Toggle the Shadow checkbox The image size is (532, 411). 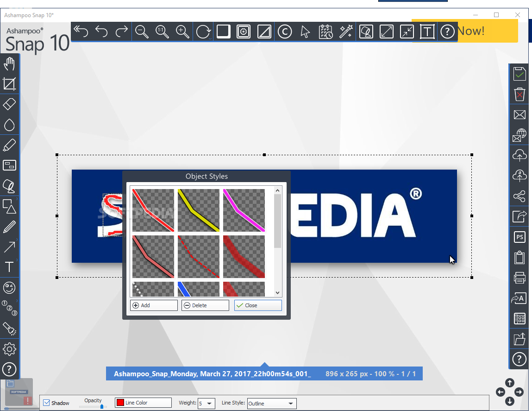click(46, 403)
